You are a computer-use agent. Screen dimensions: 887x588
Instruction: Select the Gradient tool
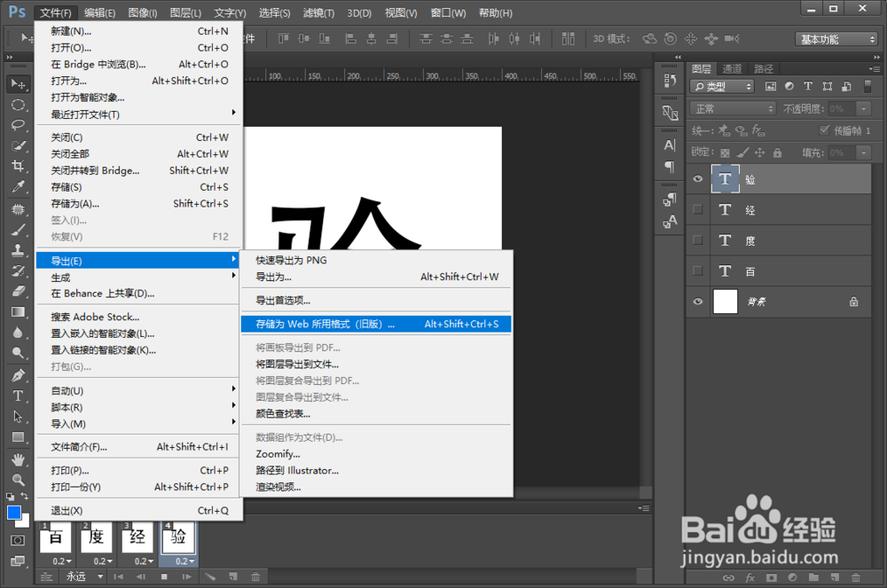pyautogui.click(x=18, y=311)
